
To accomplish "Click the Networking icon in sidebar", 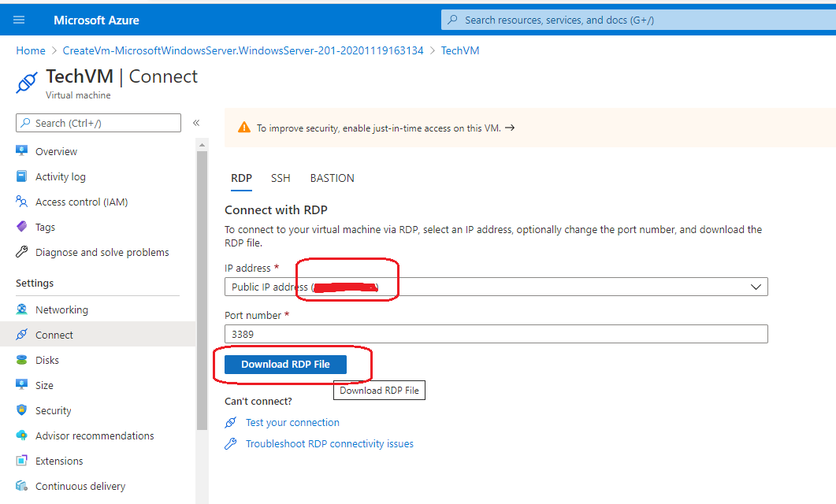I will click(x=21, y=309).
